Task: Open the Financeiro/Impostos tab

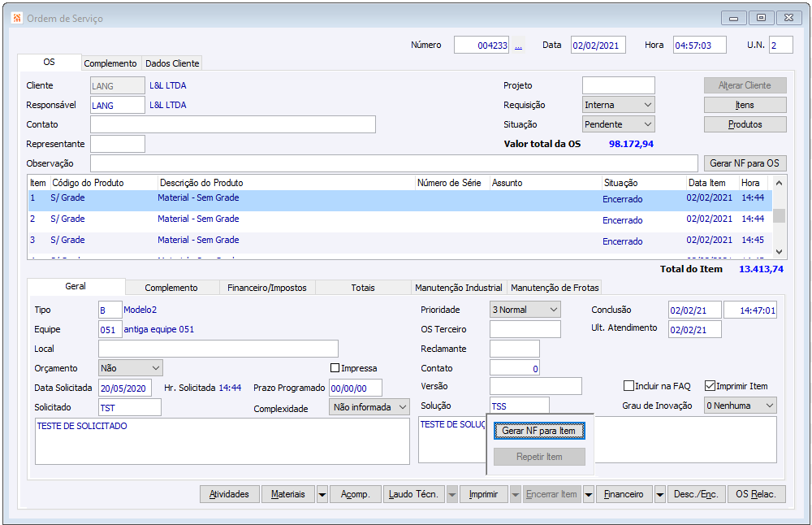Action: tap(267, 288)
